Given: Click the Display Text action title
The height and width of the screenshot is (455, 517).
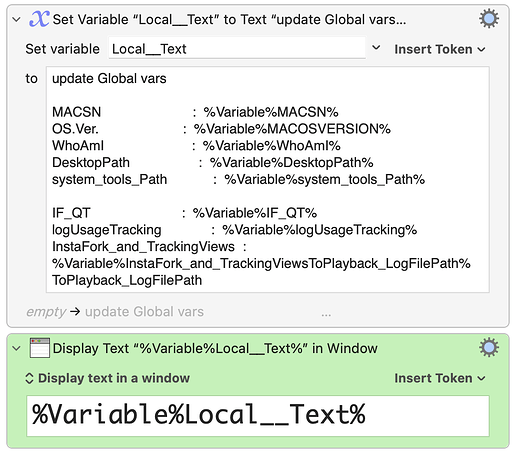Looking at the screenshot, I should pos(215,348).
